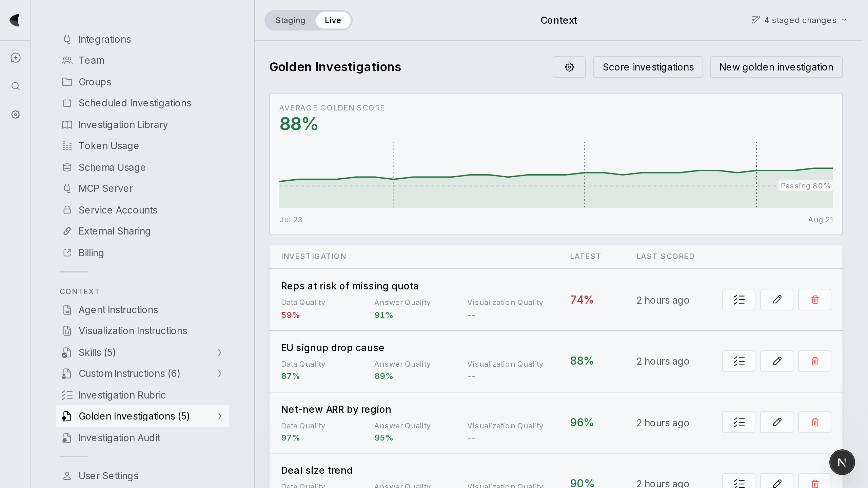Image resolution: width=868 pixels, height=488 pixels.
Task: Expand Custom Instructions (6) chevron
Action: pos(220,373)
